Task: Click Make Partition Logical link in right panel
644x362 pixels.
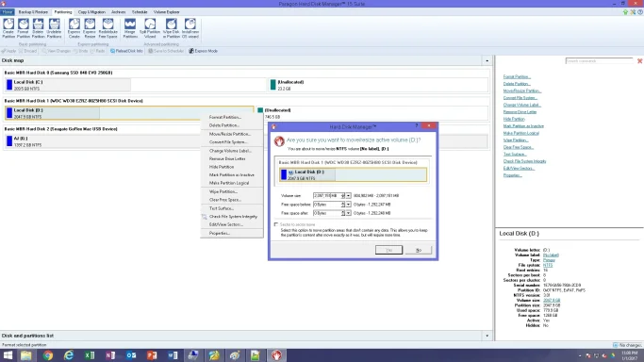Action: tap(520, 133)
